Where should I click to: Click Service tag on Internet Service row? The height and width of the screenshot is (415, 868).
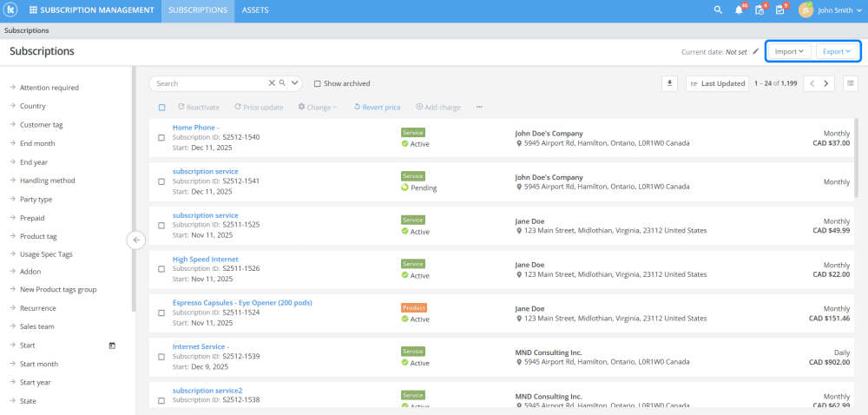[x=413, y=352]
